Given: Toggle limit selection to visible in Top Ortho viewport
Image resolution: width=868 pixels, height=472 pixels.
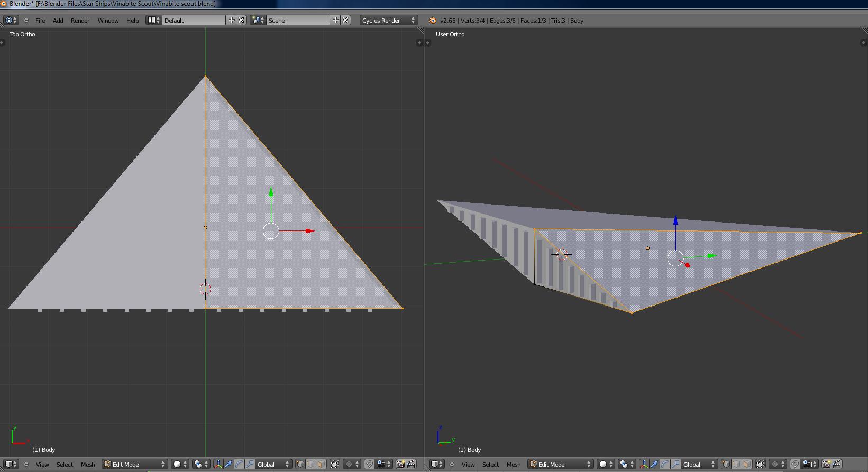Looking at the screenshot, I should (334, 464).
